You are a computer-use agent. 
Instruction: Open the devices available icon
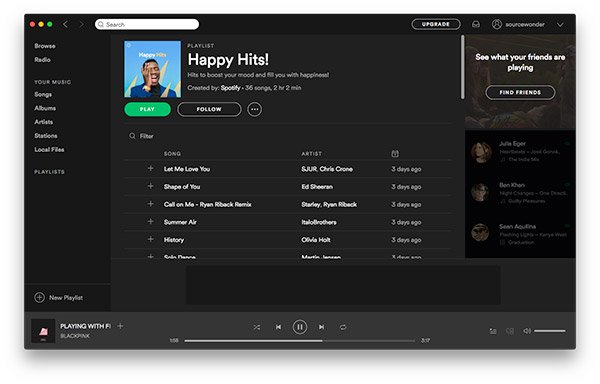[510, 331]
